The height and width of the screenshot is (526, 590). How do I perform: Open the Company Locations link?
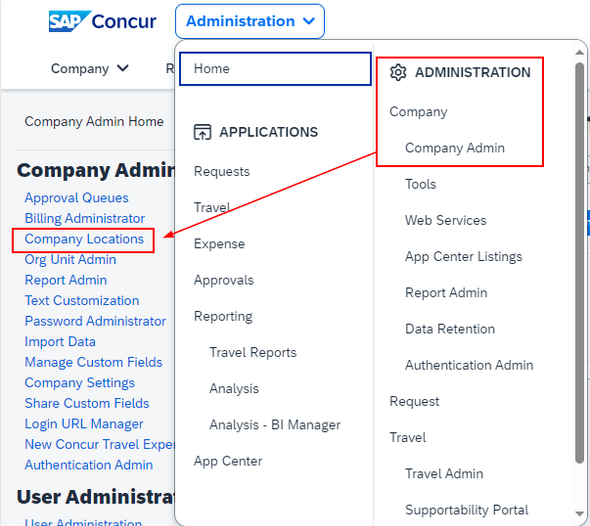coord(84,239)
